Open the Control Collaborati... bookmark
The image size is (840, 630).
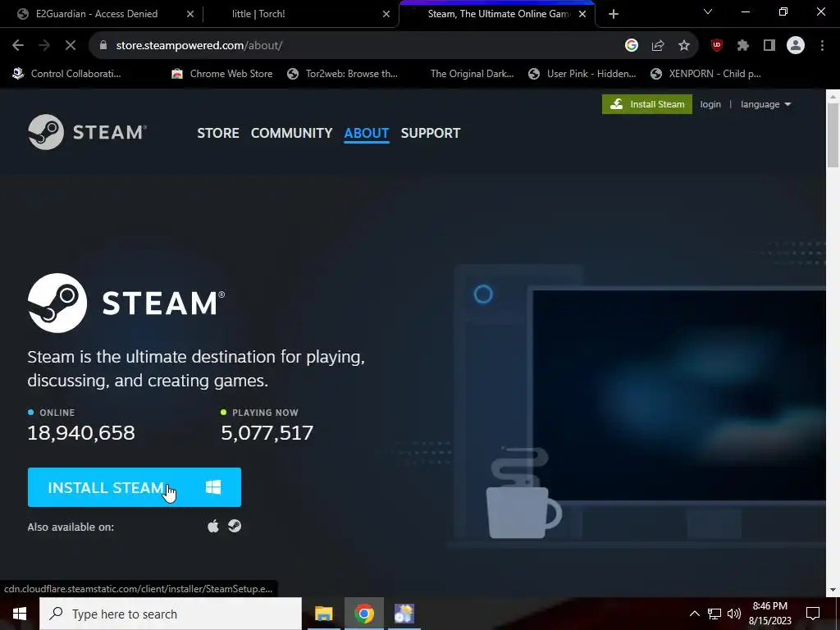67,74
